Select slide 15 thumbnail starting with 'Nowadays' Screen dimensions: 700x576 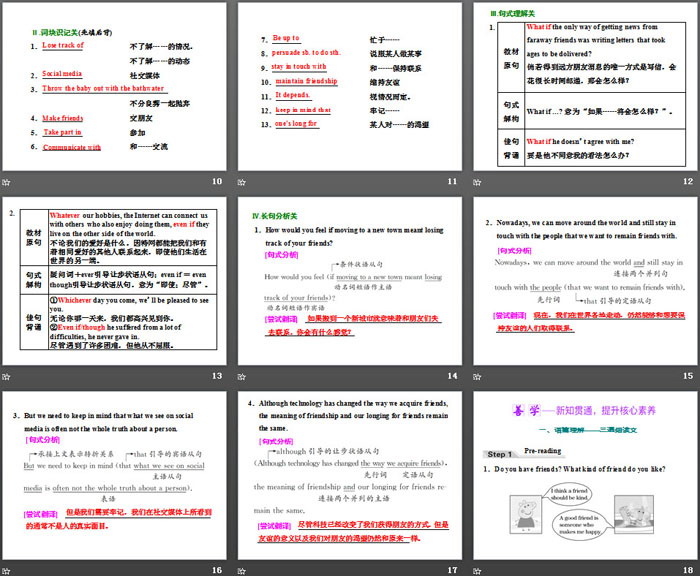pos(585,281)
